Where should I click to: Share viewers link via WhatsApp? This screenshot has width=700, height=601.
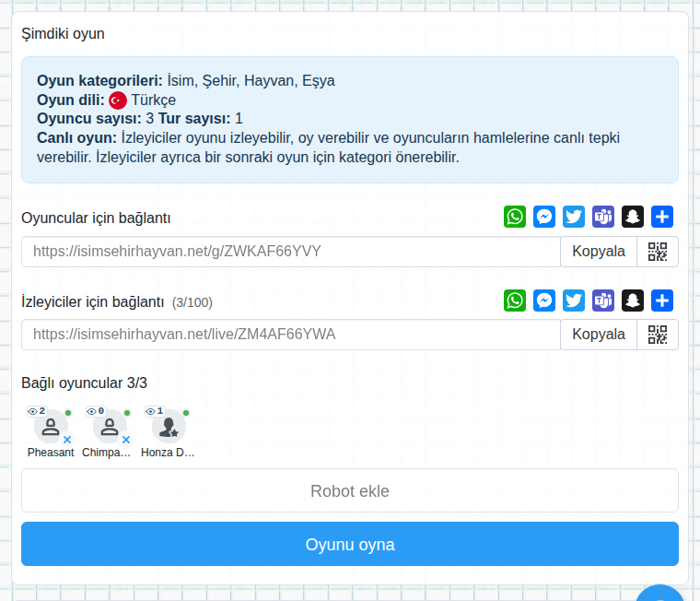(x=515, y=300)
